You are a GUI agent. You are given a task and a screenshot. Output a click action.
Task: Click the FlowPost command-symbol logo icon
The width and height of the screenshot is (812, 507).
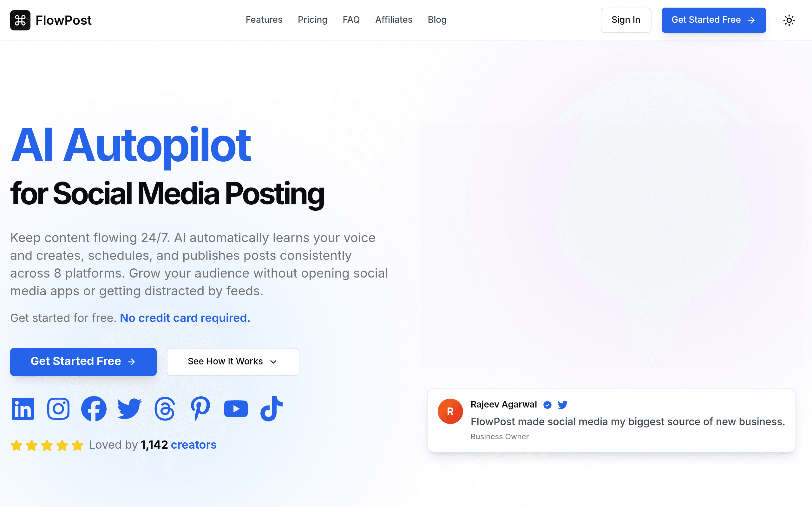coord(20,20)
